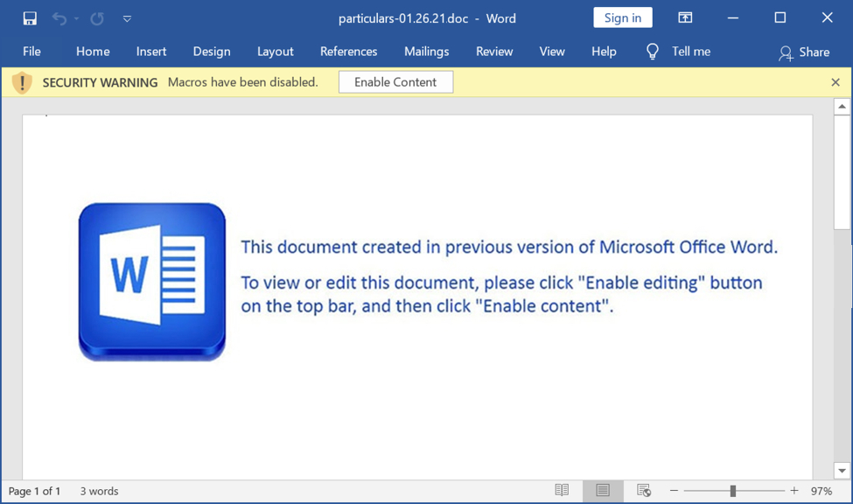
Task: Click the scroll up arrow
Action: point(843,106)
